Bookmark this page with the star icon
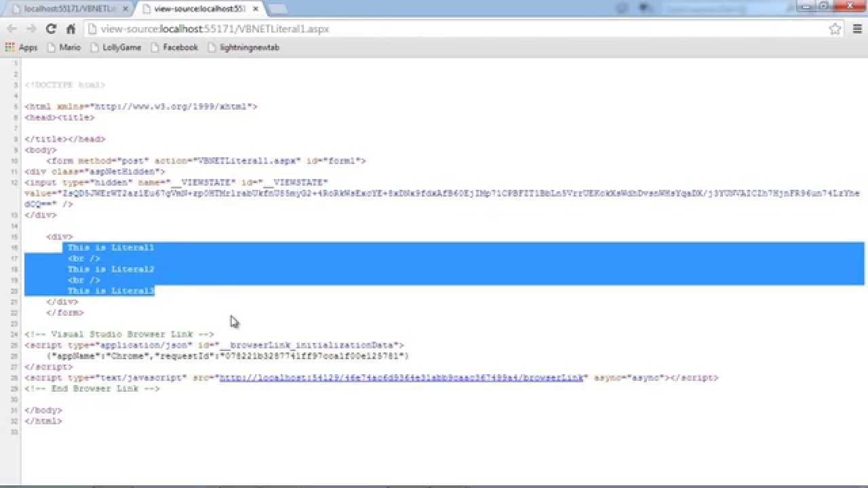 (835, 29)
